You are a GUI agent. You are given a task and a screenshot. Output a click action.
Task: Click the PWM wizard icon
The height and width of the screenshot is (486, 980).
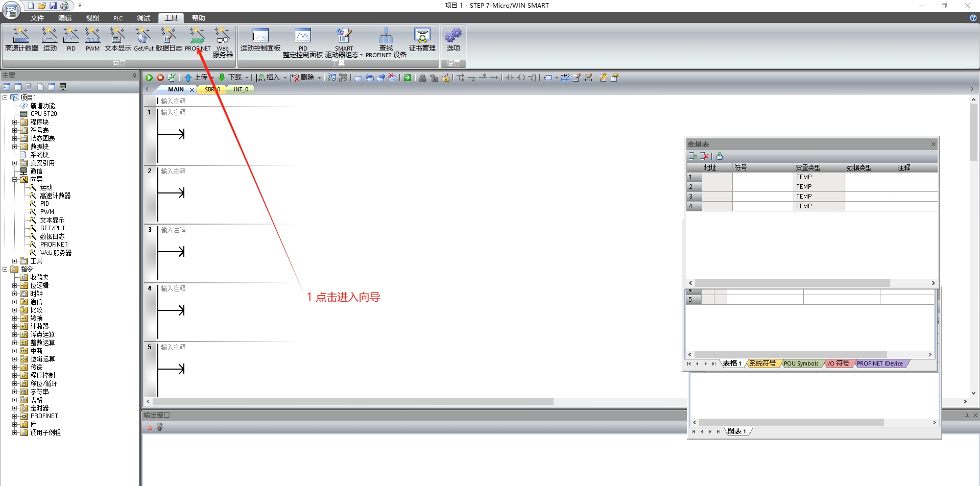(x=92, y=39)
